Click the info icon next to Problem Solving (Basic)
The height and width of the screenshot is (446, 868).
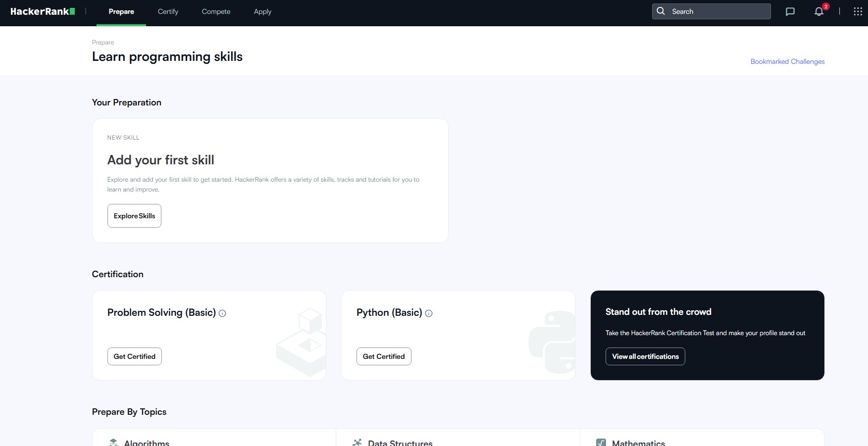point(222,313)
